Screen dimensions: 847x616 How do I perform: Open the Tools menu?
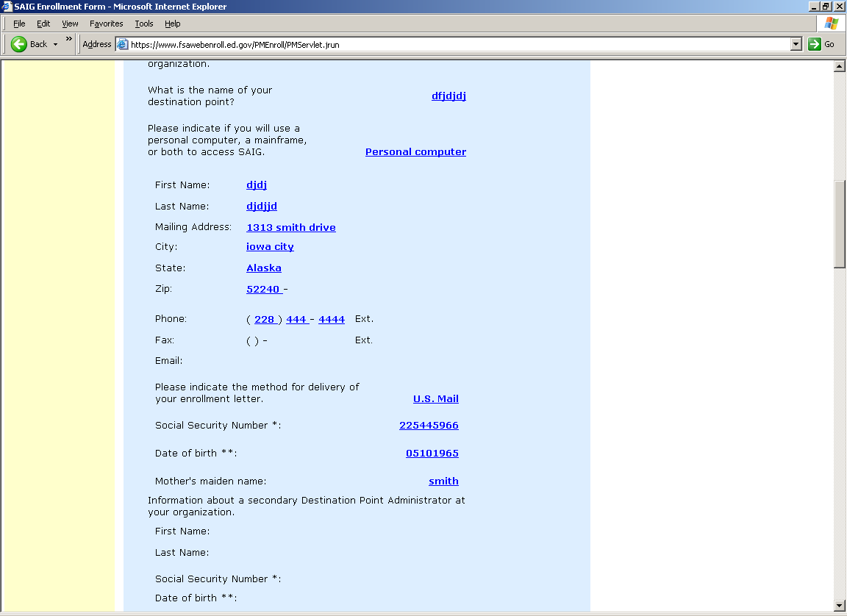point(143,24)
